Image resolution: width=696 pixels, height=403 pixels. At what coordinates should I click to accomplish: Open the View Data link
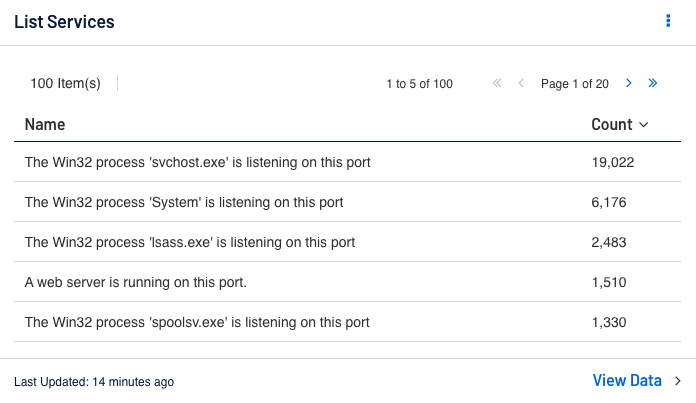coord(627,381)
